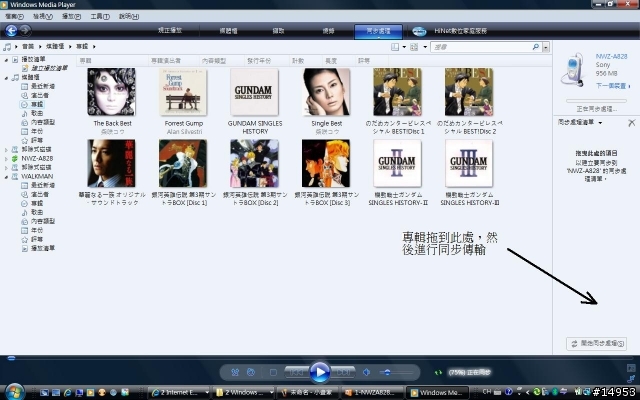Screen dimensions: 640x400
Task: Open the 建立播放清單 create playlist item
Action: [49, 68]
